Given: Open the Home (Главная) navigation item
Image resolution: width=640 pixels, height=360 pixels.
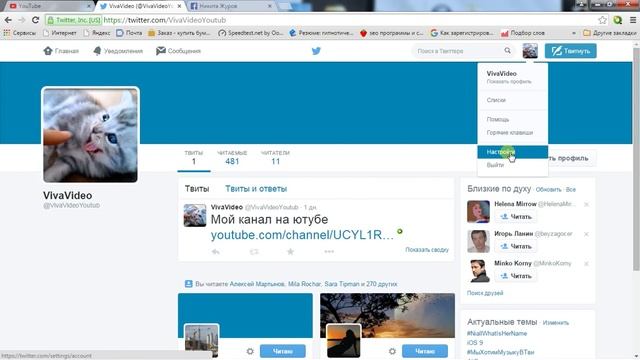Looking at the screenshot, I should (61, 51).
